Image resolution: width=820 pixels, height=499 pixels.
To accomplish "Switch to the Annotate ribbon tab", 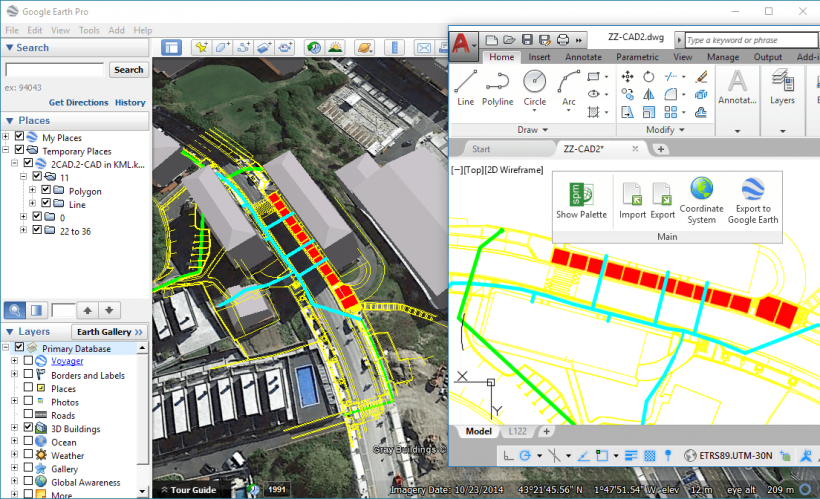I will point(583,57).
